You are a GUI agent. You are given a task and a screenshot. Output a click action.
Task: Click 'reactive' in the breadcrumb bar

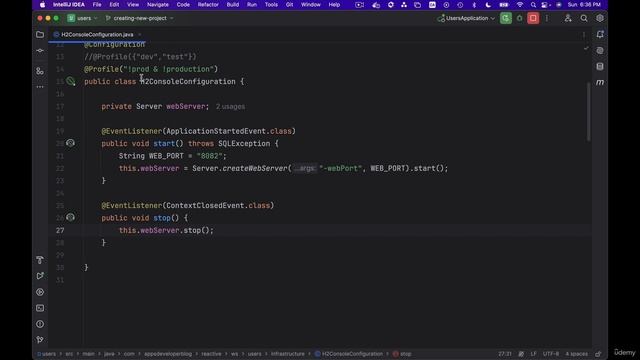[x=211, y=354]
